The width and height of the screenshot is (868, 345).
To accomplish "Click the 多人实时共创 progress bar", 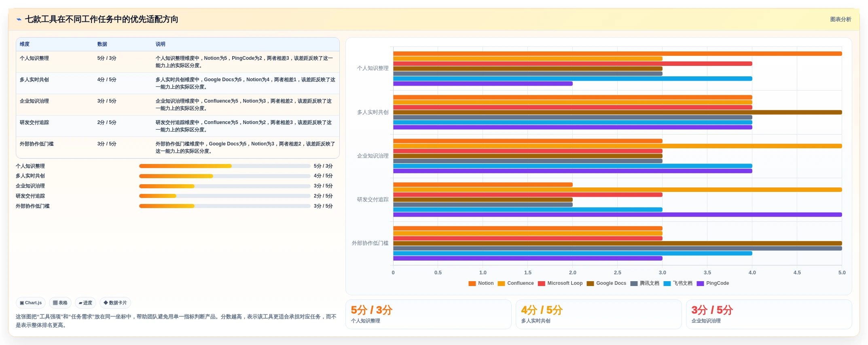I will [x=224, y=176].
